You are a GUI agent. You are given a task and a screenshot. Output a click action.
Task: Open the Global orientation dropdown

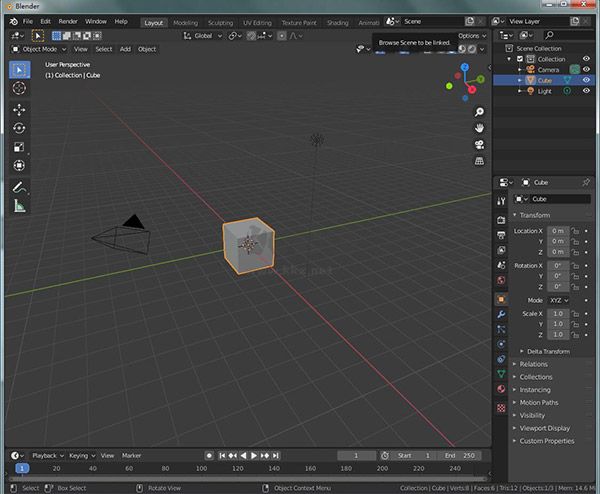[x=206, y=35]
